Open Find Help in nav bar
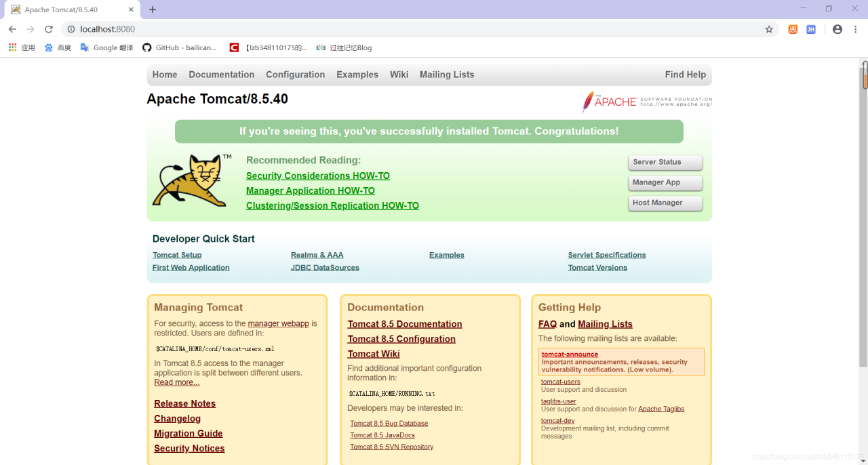 coord(686,75)
